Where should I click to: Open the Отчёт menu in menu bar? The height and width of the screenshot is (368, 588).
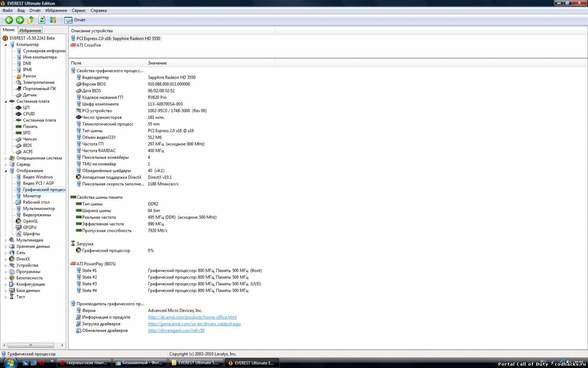pyautogui.click(x=35, y=11)
